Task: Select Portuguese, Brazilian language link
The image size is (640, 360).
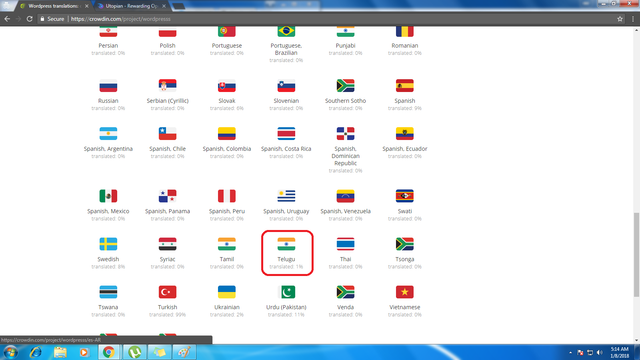Action: coord(286,49)
